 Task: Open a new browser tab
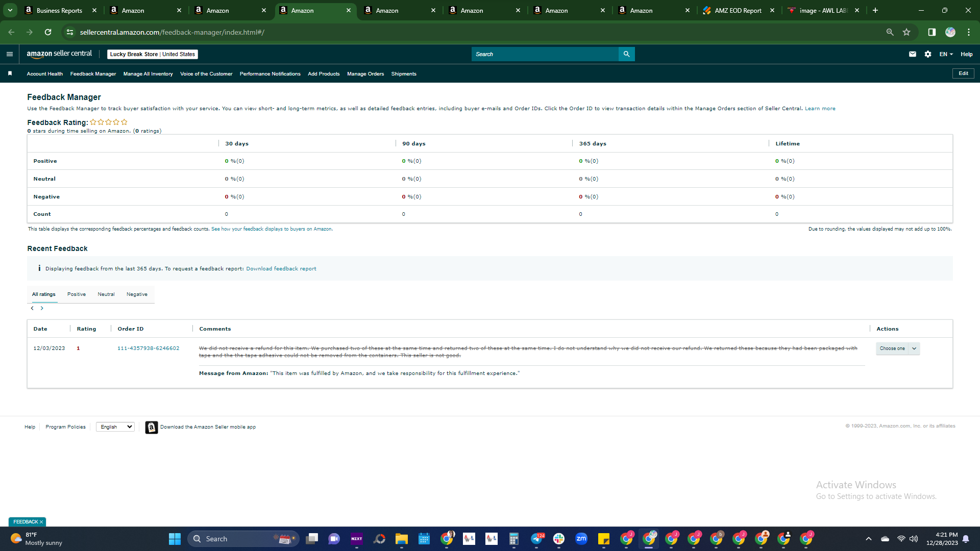(x=875, y=10)
